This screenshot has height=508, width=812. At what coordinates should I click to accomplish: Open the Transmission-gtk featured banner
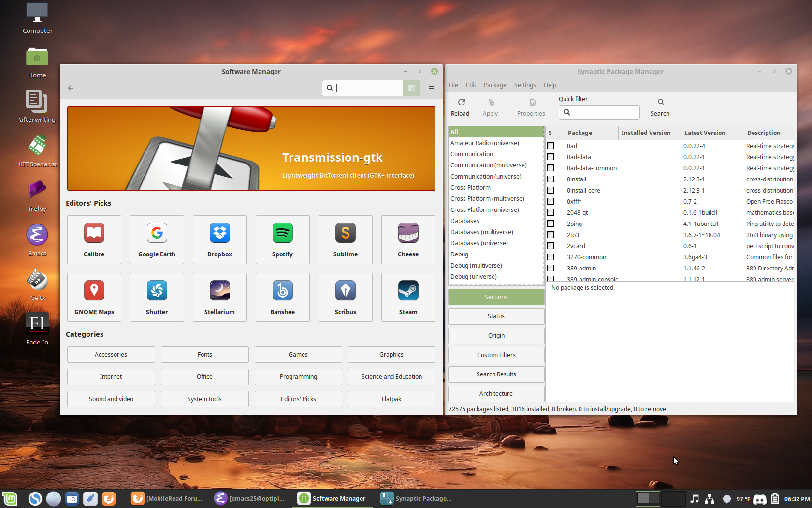(251, 149)
